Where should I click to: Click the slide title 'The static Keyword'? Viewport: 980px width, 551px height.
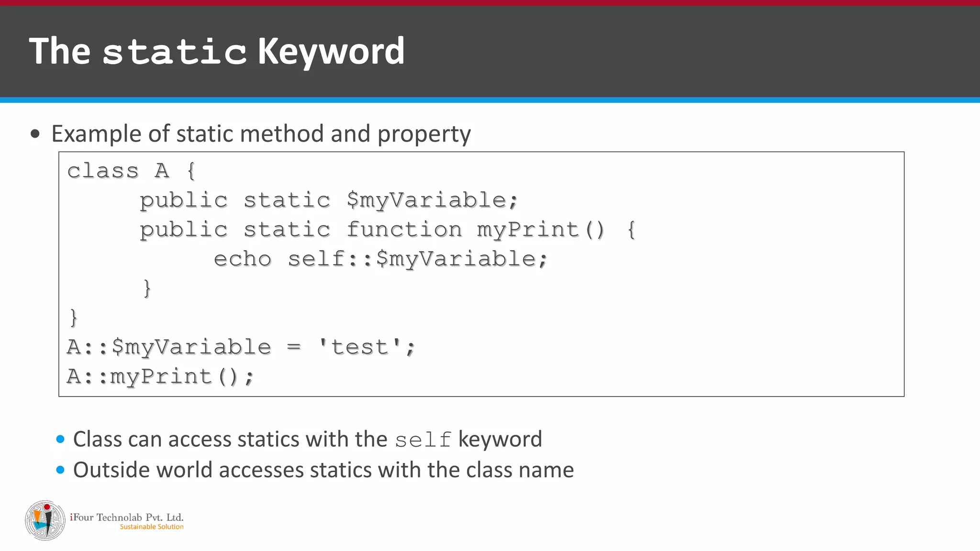(x=217, y=51)
